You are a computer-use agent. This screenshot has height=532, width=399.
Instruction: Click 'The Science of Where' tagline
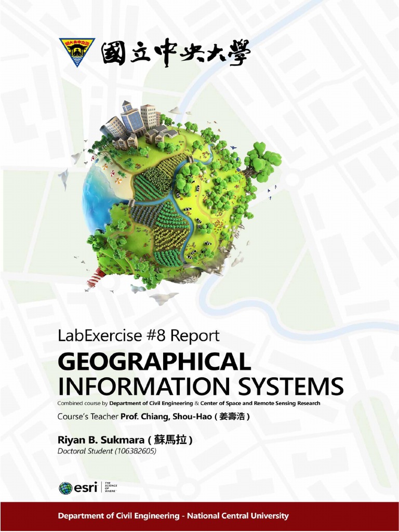[x=111, y=487]
